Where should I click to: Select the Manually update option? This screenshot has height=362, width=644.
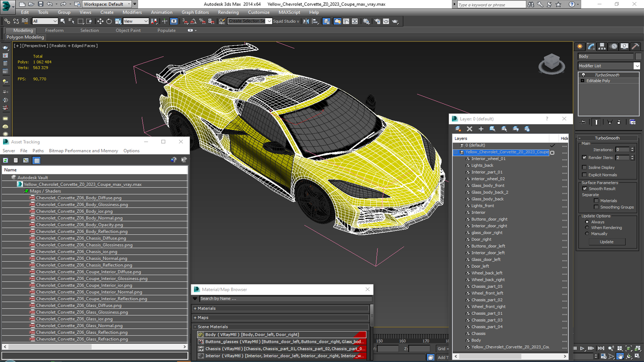point(587,234)
